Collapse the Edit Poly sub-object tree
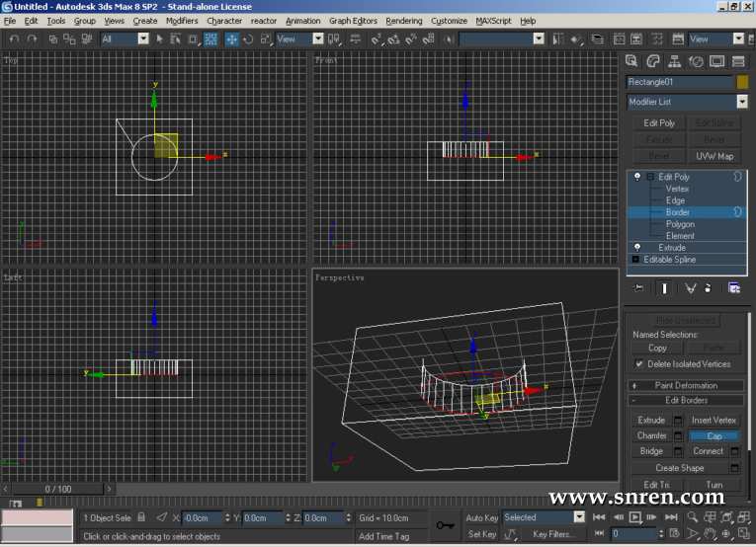756x547 pixels. click(x=650, y=177)
